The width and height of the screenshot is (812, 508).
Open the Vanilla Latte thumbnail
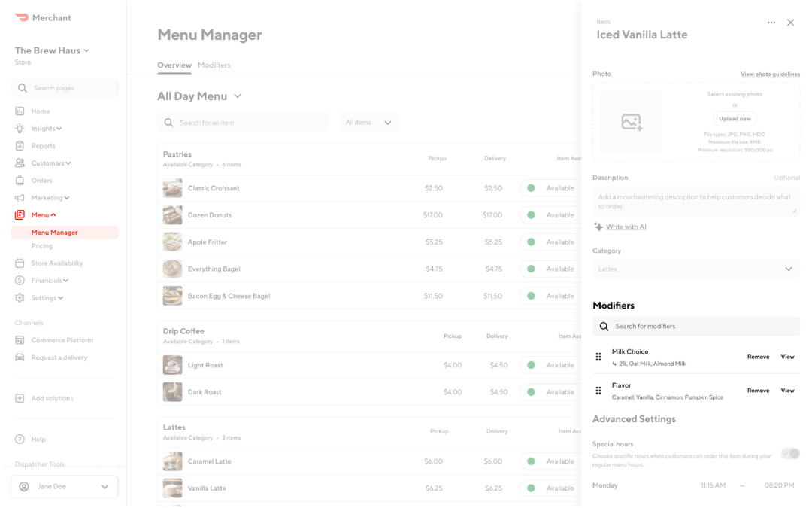[172, 488]
